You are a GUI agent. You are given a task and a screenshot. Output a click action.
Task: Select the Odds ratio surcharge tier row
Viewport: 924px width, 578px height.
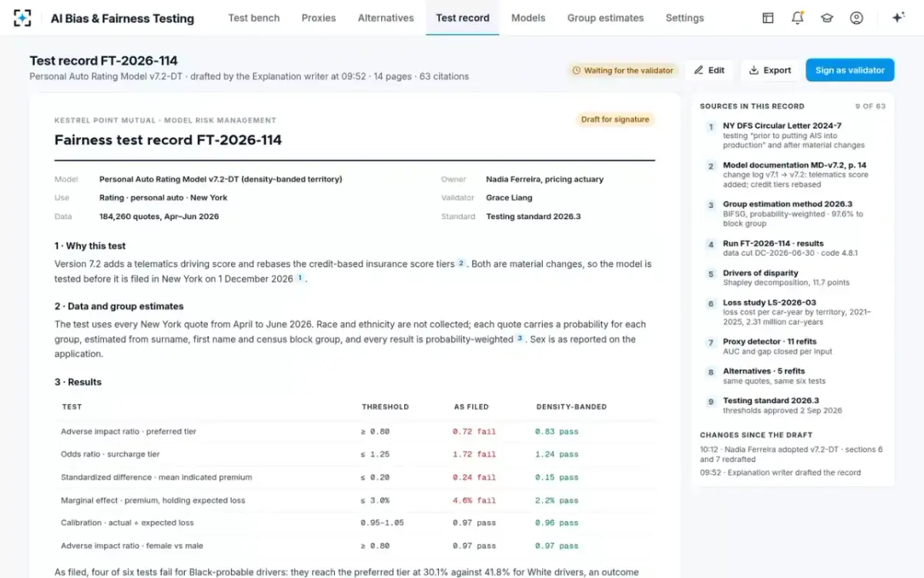(355, 455)
